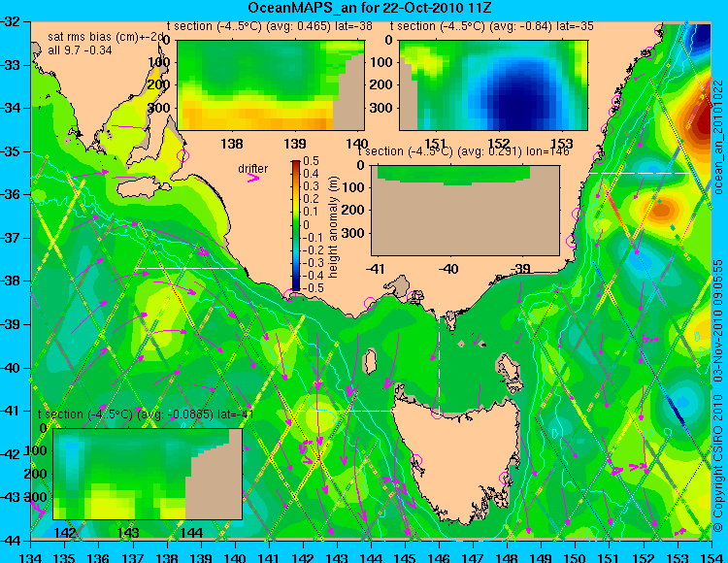
Task: Click the 0 tick on the color bar
Action: point(307,225)
